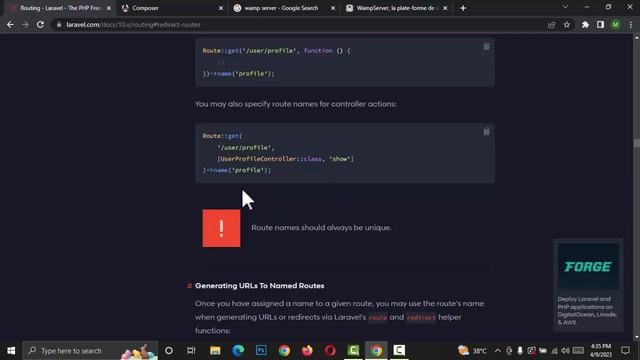Open the volume control in tray

565,351
